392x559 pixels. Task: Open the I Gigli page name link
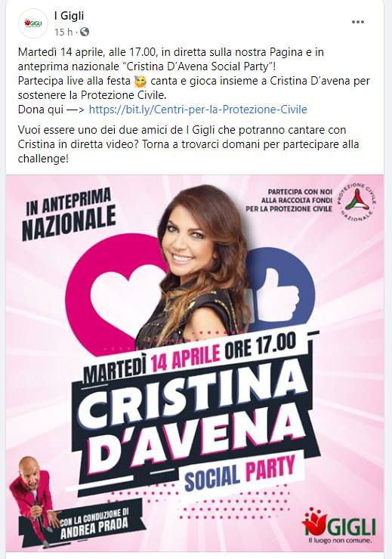click(69, 16)
